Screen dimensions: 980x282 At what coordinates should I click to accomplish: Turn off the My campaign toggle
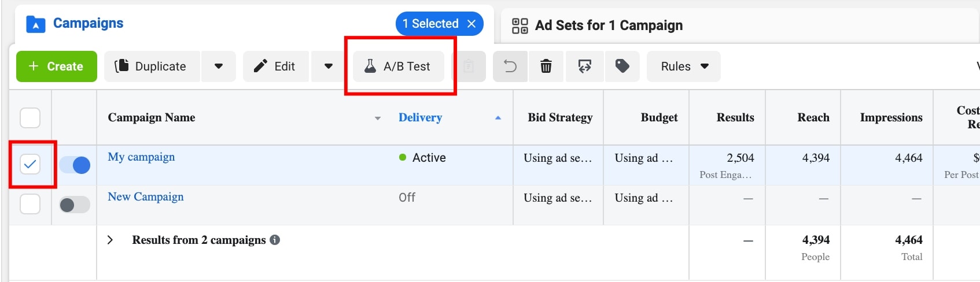(x=75, y=165)
